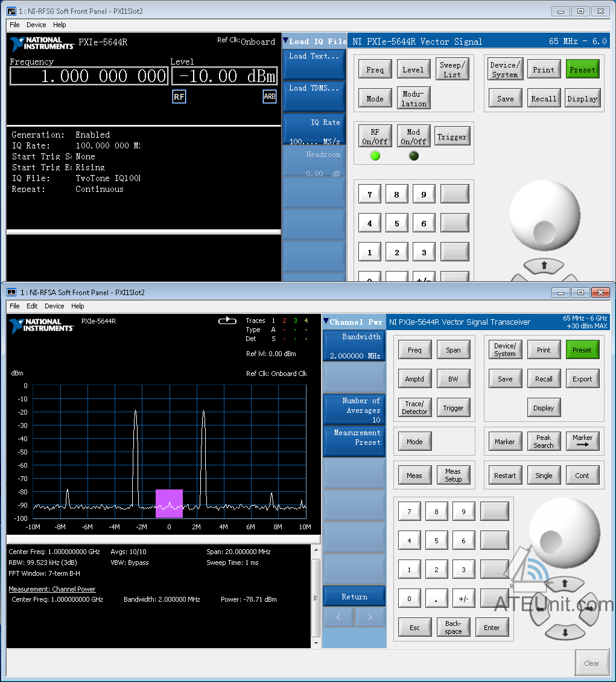Toggle Mod On/Off on signal generator
Screen dimensions: 616x682
point(413,136)
